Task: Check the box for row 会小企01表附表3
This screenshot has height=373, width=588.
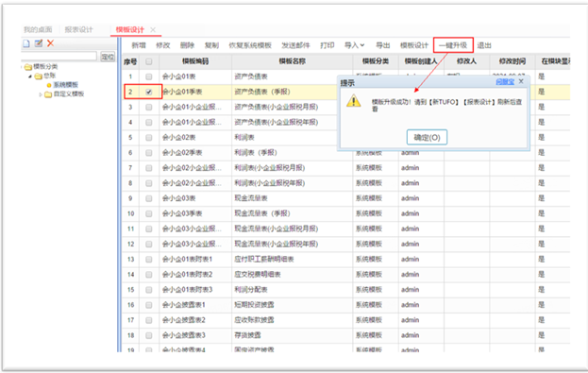Action: (149, 290)
